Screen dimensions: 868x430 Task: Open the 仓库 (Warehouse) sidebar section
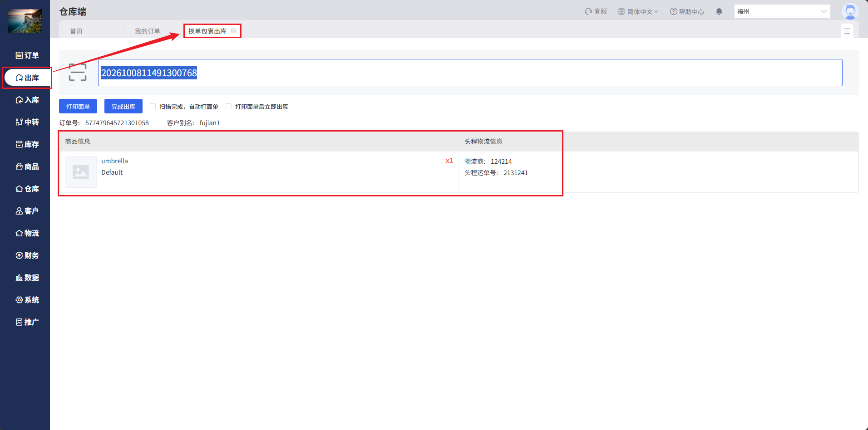(x=27, y=189)
